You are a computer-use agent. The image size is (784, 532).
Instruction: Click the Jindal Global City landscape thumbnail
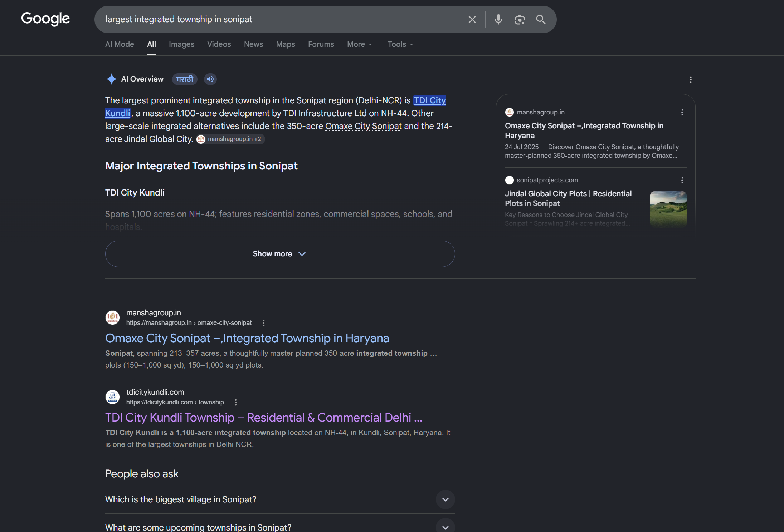tap(668, 209)
